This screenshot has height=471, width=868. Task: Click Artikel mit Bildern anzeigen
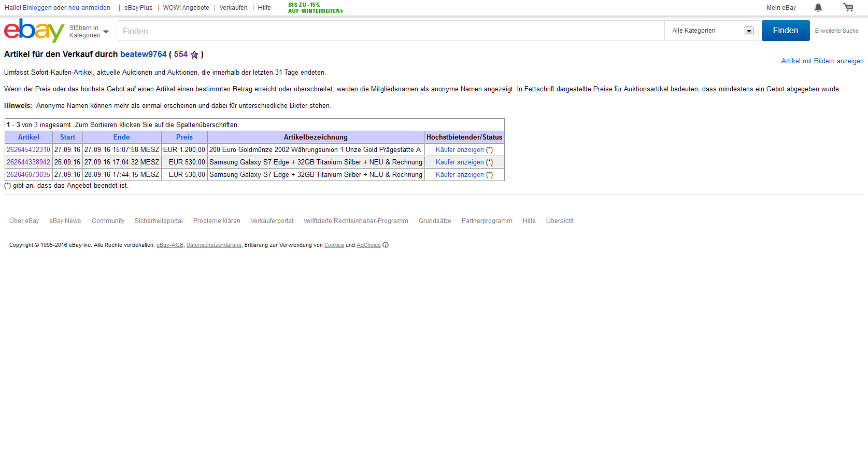822,61
